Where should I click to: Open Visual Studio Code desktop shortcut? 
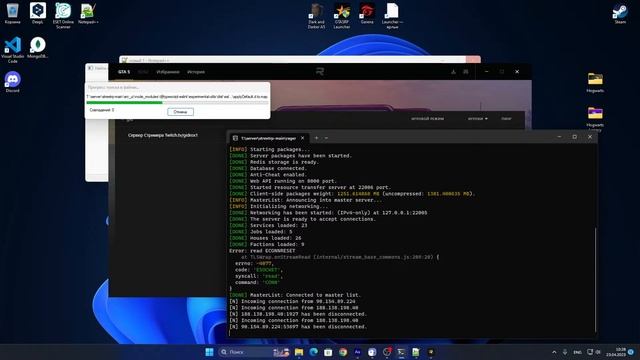[13, 50]
